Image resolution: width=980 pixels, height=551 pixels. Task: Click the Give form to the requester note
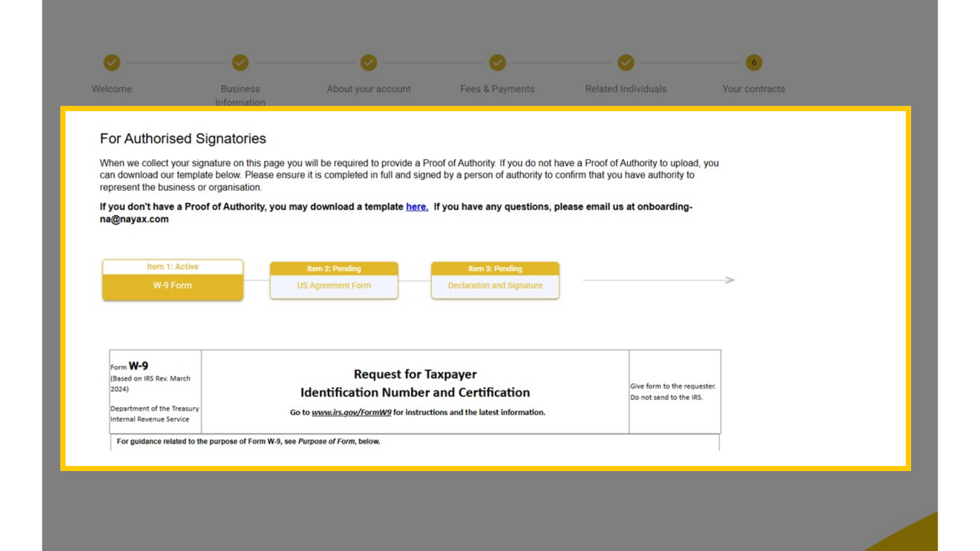pos(673,386)
